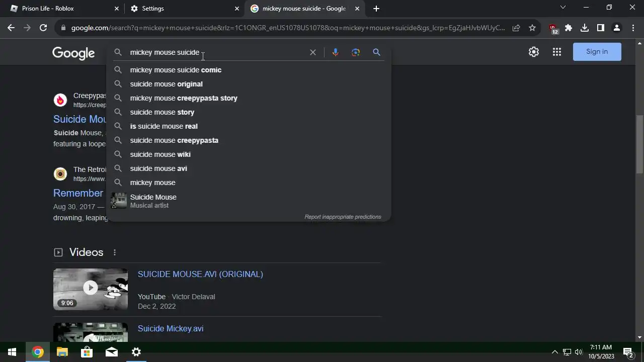Open the Google apps grid icon
644x362 pixels.
coord(556,52)
